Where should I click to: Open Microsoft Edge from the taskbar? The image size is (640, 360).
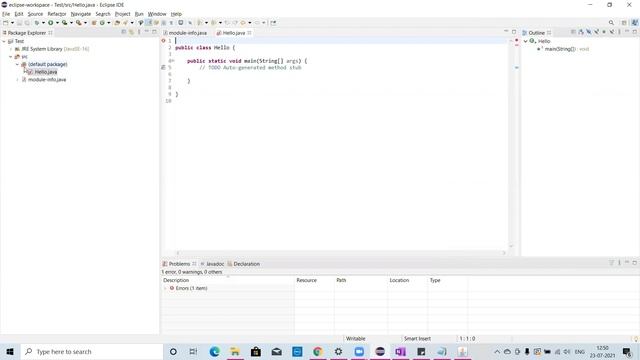click(x=215, y=351)
